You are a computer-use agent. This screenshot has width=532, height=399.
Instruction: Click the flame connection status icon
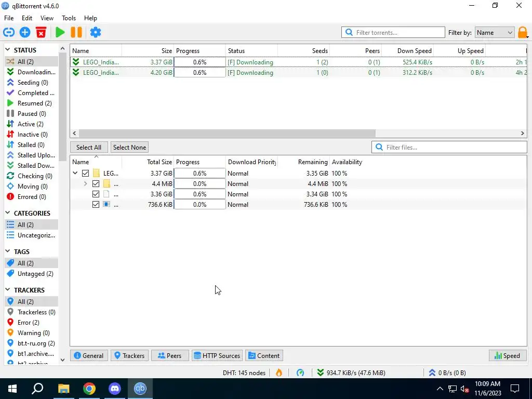click(x=279, y=373)
